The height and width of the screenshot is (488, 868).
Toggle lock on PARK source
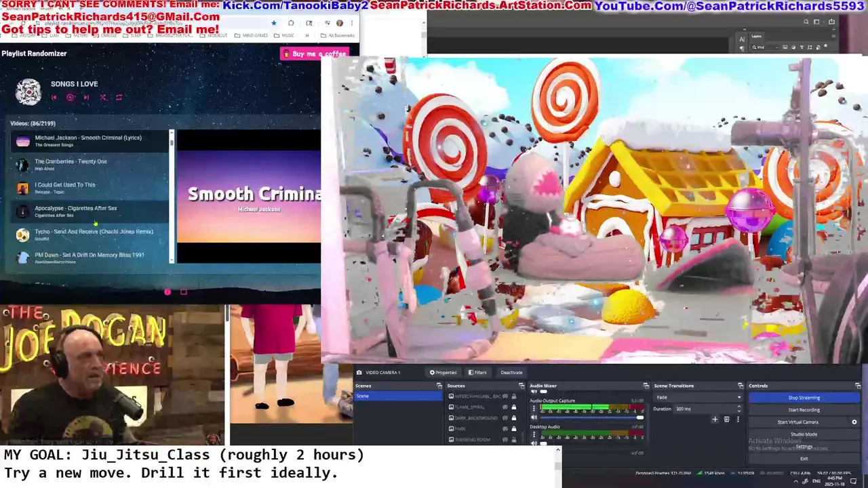[x=514, y=428]
